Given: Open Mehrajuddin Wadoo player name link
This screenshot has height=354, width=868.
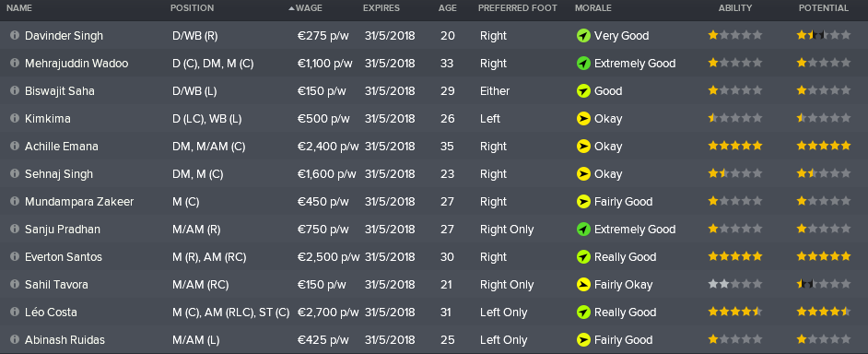Looking at the screenshot, I should (76, 64).
